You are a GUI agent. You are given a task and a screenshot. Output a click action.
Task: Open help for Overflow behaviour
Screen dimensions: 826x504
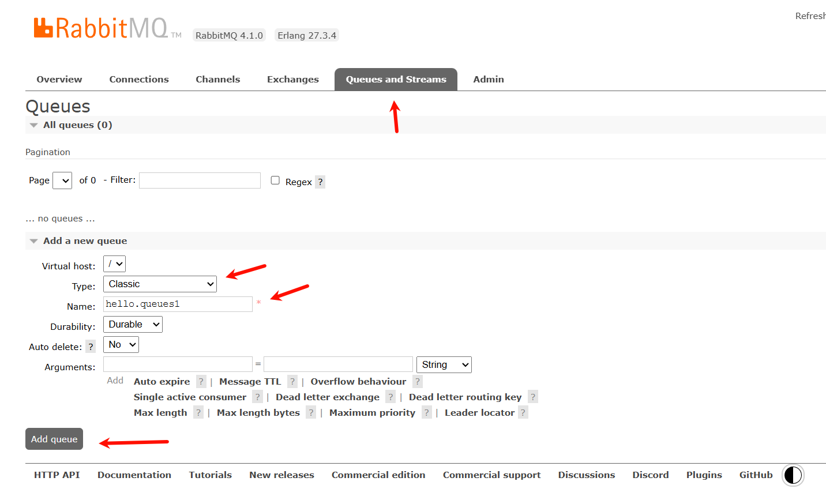point(417,382)
